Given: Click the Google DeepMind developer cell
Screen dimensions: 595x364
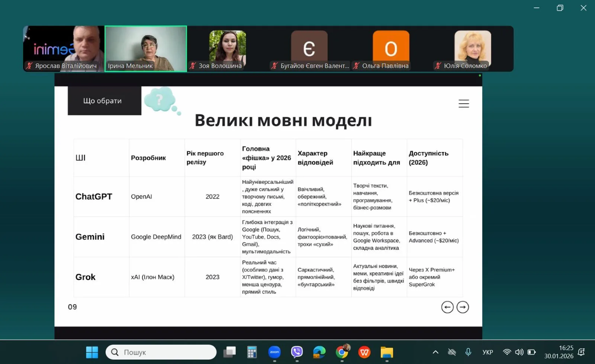Looking at the screenshot, I should click(x=156, y=237).
